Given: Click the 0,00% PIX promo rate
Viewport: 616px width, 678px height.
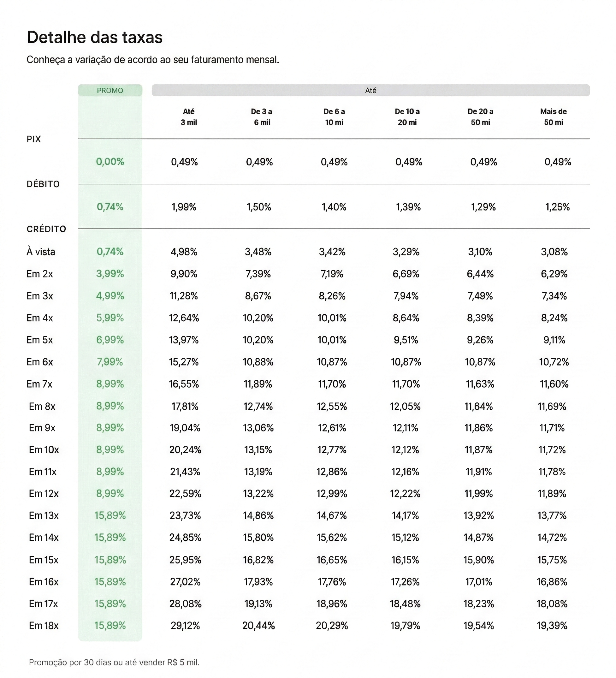Looking at the screenshot, I should pos(110,162).
